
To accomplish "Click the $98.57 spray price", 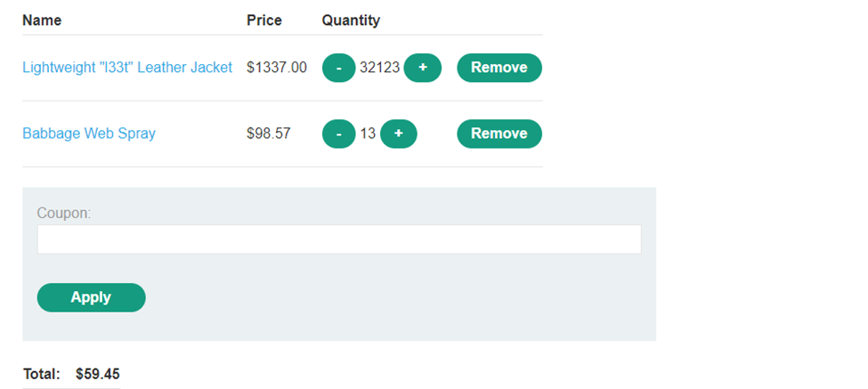I will (269, 134).
